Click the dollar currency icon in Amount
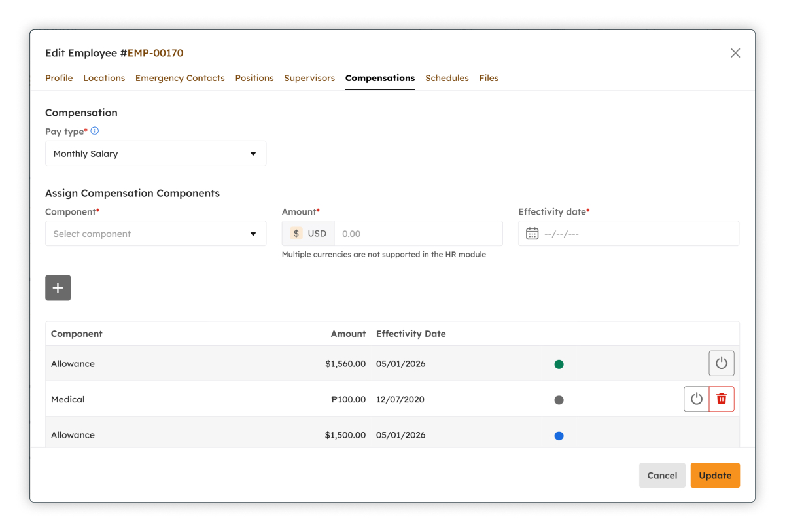This screenshot has width=785, height=532. point(296,234)
